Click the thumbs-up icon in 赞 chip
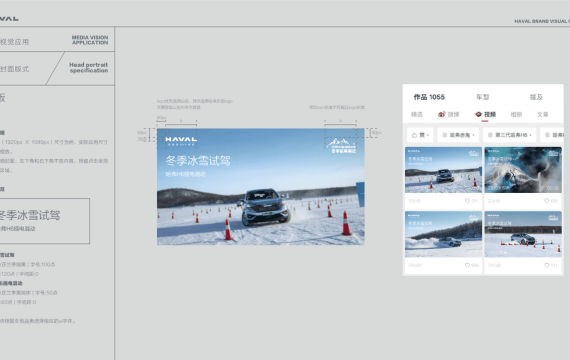 click(414, 135)
